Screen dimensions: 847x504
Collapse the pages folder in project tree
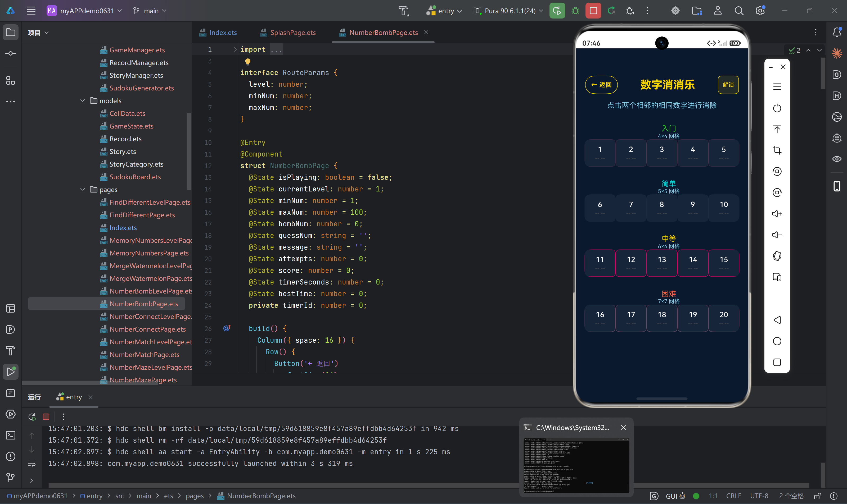point(83,190)
